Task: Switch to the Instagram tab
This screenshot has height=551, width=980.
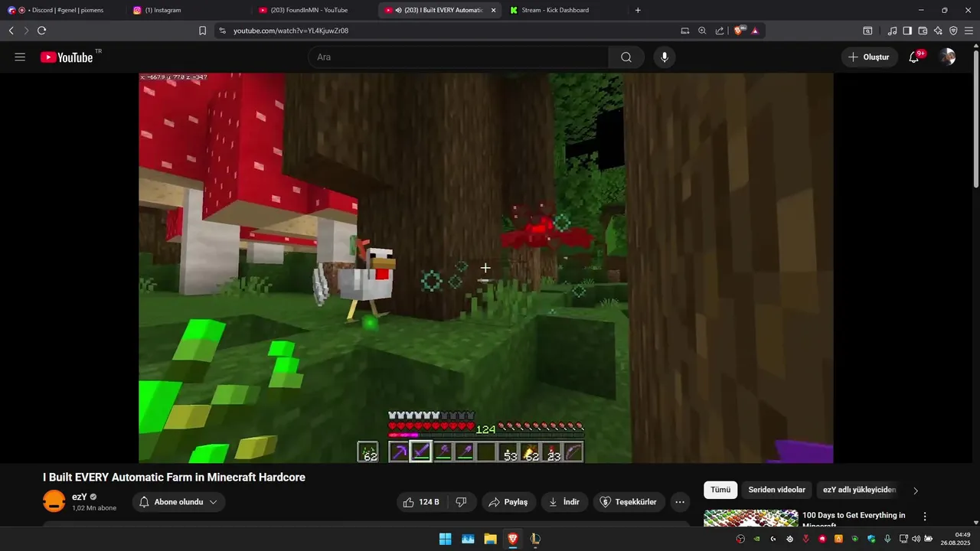Action: point(188,10)
